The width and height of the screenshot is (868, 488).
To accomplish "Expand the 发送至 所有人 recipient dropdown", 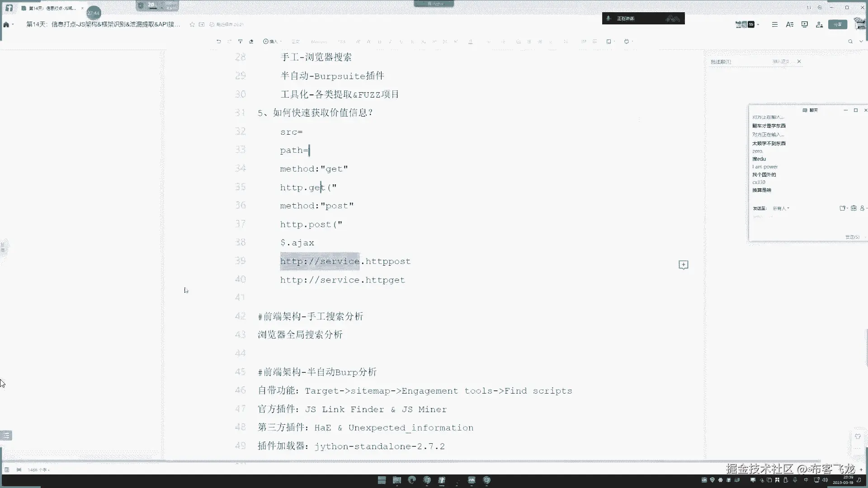I will 781,208.
